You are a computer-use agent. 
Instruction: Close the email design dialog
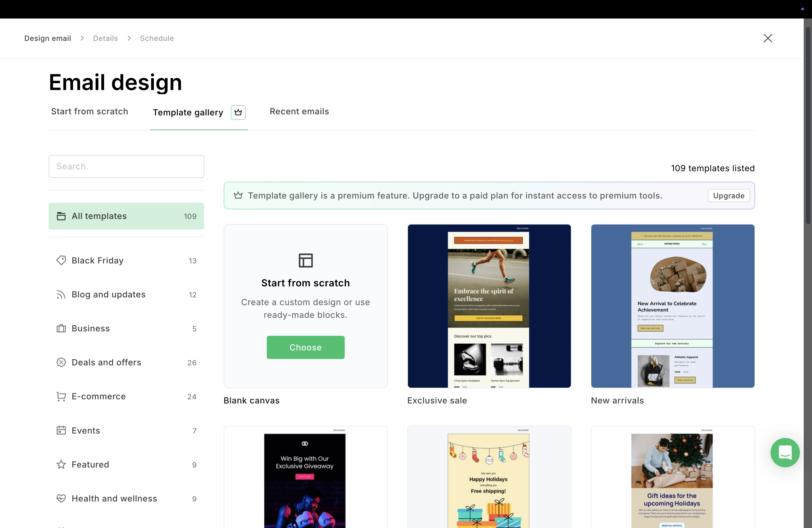pos(768,38)
